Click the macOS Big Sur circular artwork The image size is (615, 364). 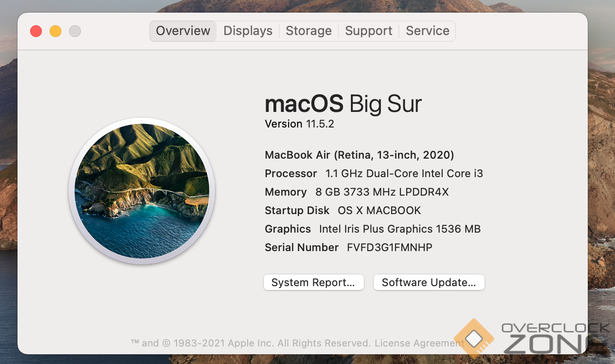click(142, 191)
